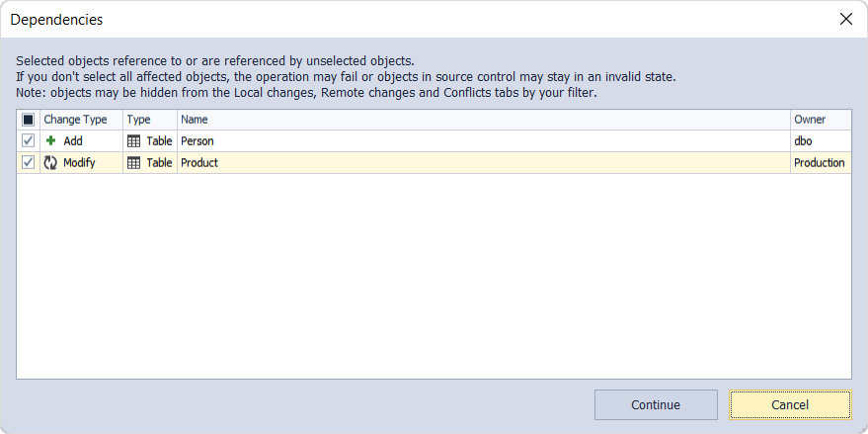The height and width of the screenshot is (434, 868).
Task: Click the Modify change type text
Action: pyautogui.click(x=79, y=162)
